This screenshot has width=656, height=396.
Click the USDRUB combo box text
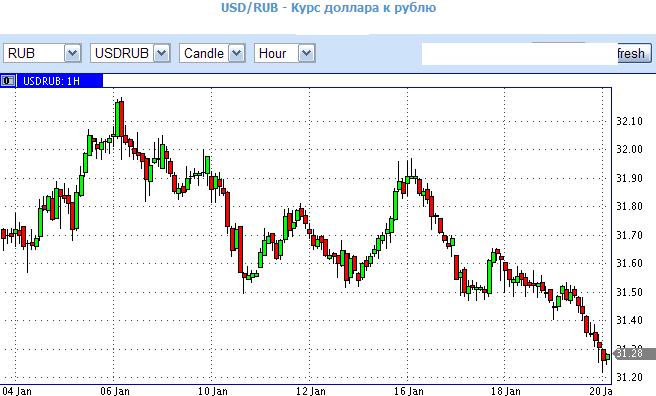coord(122,54)
